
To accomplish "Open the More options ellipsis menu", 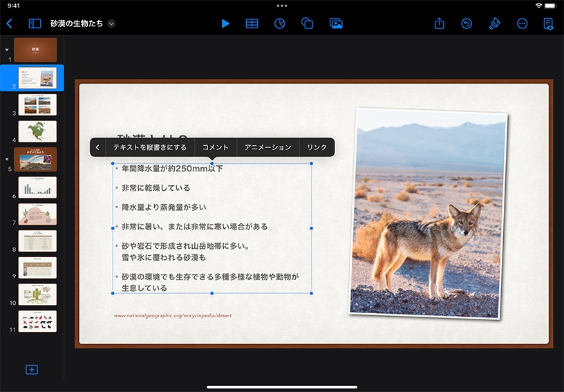I will click(522, 24).
